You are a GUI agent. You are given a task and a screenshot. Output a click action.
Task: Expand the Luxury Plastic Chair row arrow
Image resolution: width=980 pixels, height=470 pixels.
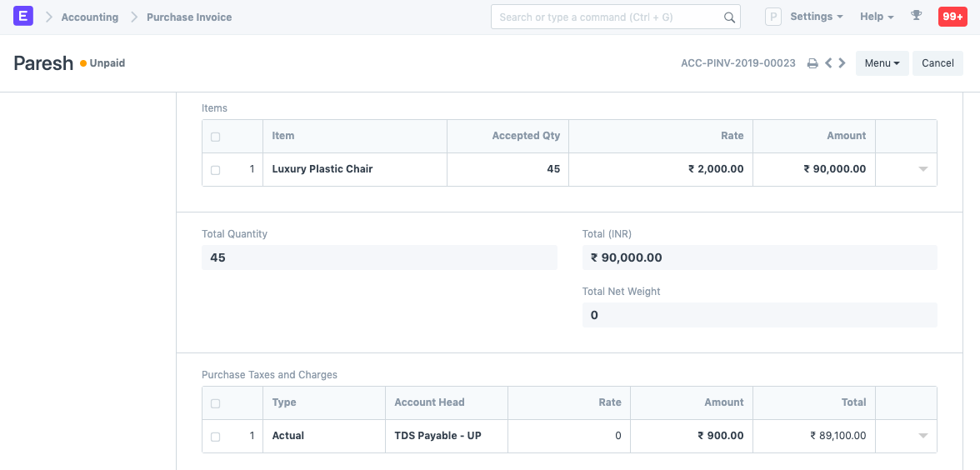tap(922, 169)
